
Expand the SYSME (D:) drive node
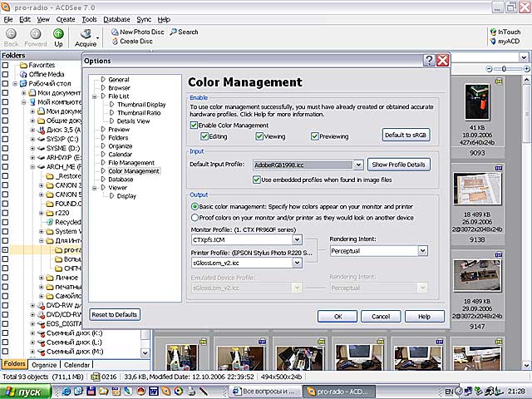click(x=32, y=148)
